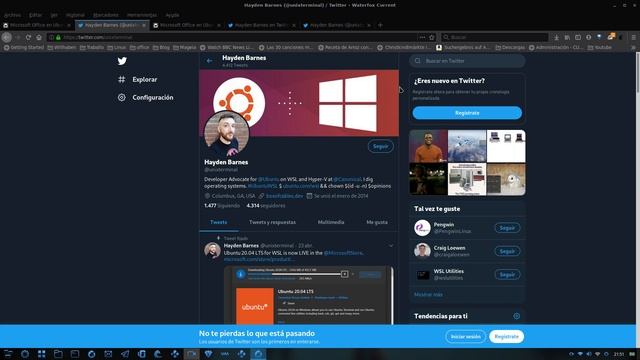This screenshot has width=640, height=360.
Task: Open the Tendencias para ti settings gear
Action: click(516, 316)
